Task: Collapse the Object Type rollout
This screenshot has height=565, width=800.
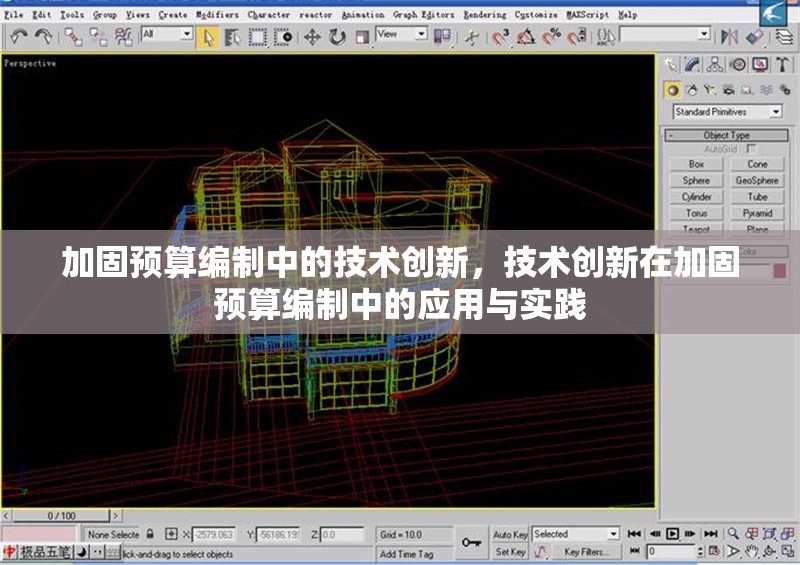Action: tap(725, 135)
